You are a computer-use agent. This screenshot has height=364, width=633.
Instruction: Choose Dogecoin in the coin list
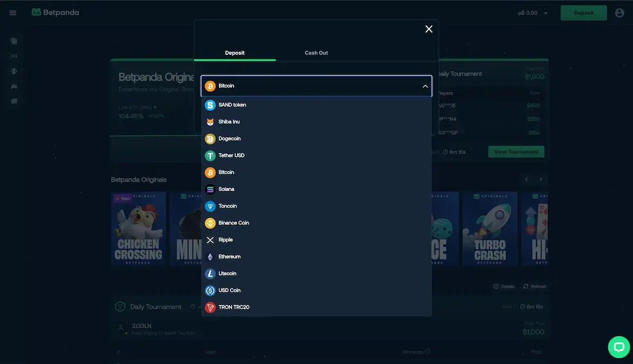(229, 139)
